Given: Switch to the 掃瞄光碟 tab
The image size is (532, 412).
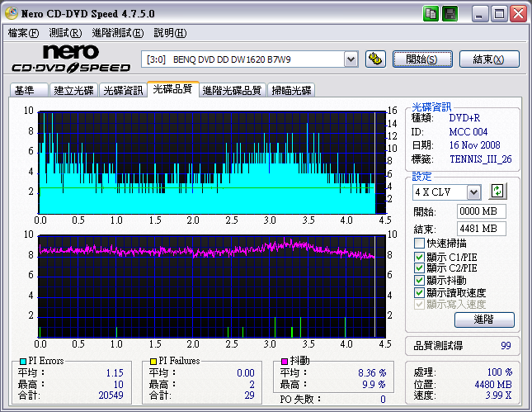Looking at the screenshot, I should click(x=291, y=90).
